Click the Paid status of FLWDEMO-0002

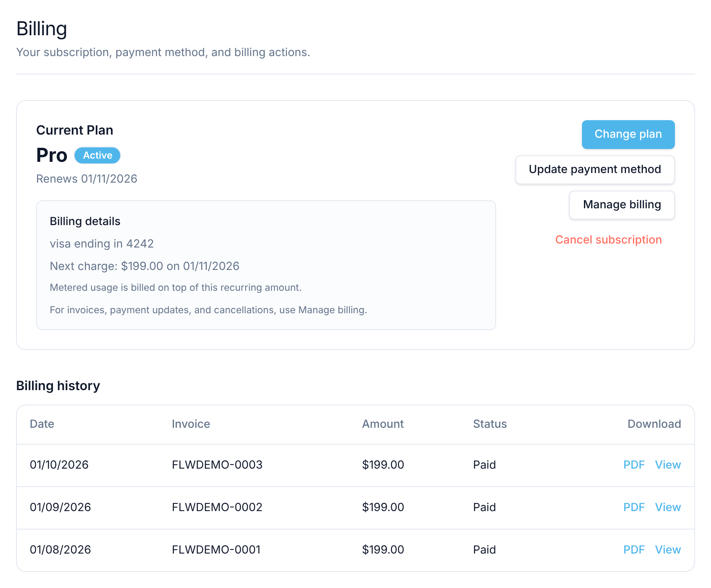click(x=485, y=507)
